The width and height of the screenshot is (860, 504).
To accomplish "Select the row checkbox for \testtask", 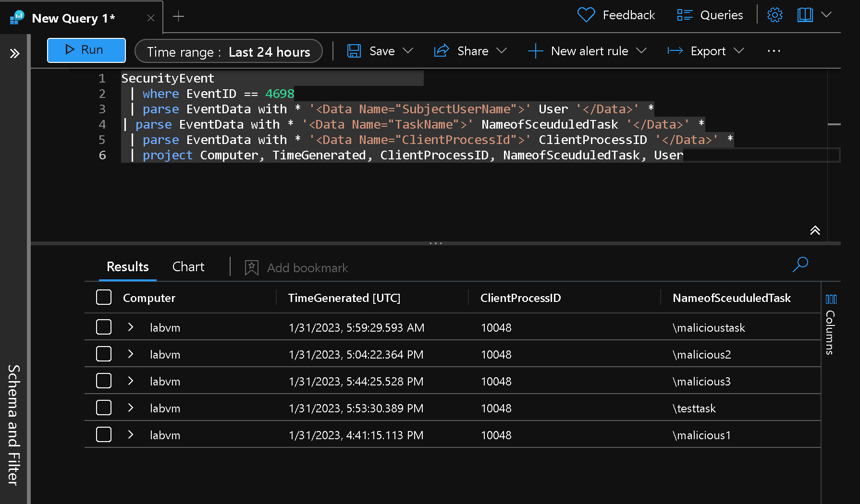I will (104, 408).
